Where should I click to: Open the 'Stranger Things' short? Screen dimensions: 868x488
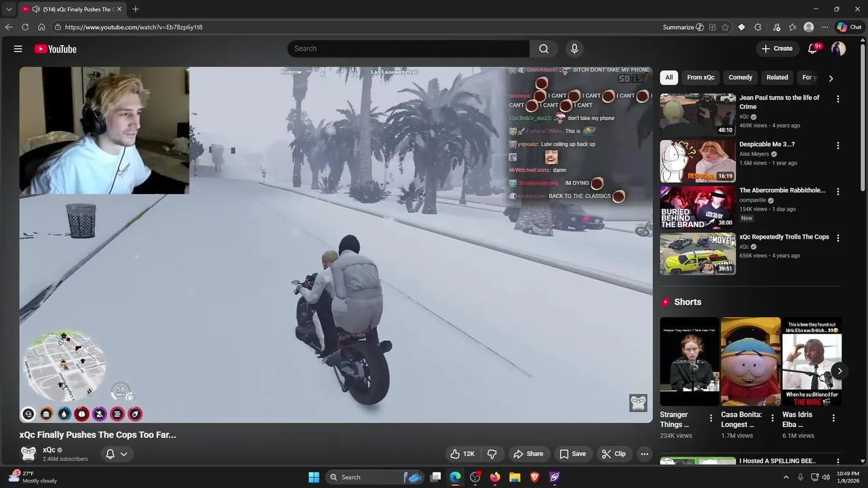point(690,361)
